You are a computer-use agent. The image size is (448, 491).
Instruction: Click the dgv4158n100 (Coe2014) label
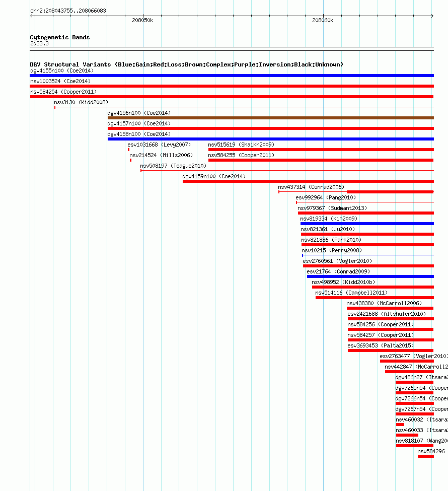(x=139, y=134)
